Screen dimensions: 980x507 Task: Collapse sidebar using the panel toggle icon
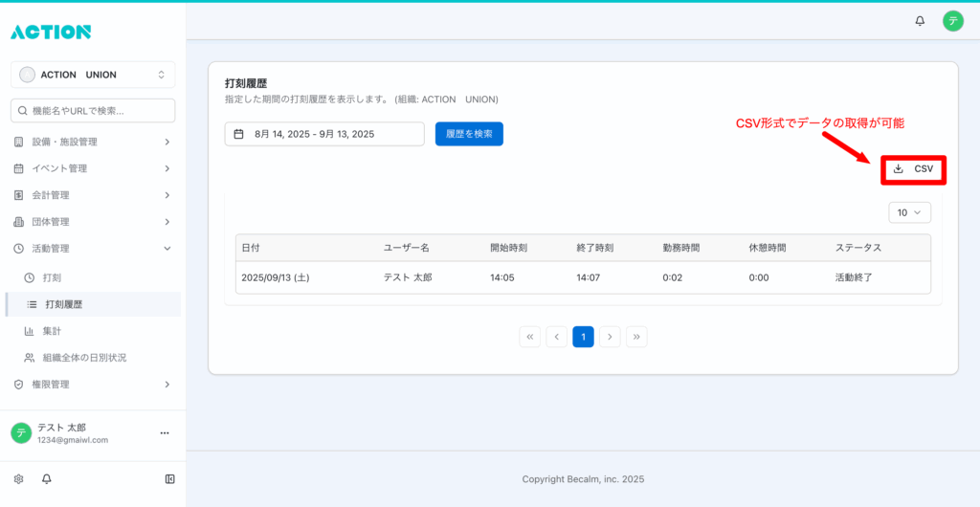169,478
